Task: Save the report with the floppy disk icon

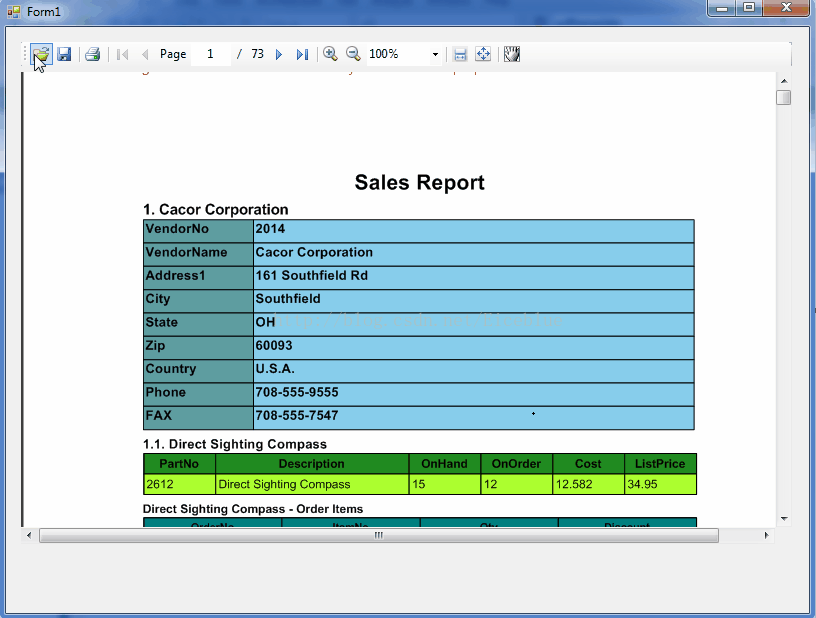Action: click(64, 54)
